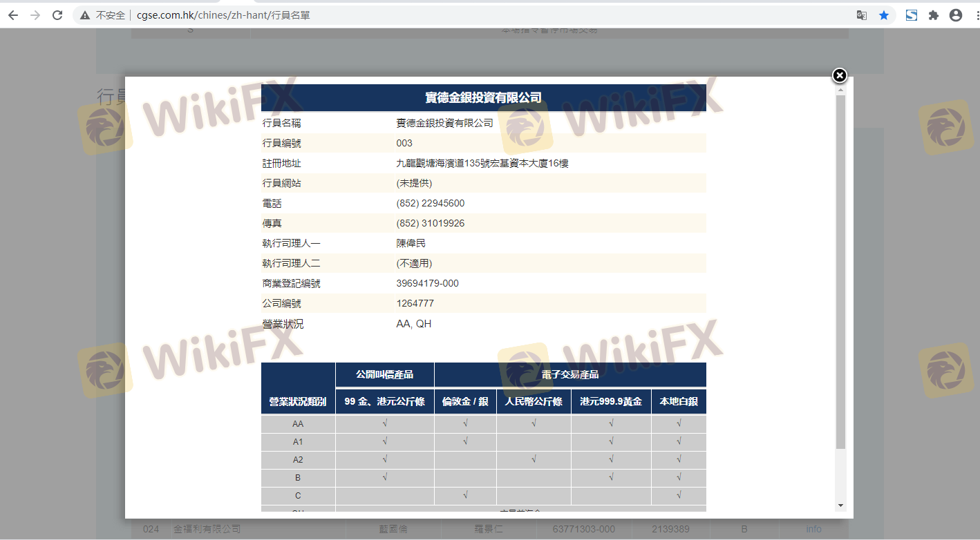Click AA row checkmark under 人民幣公斤條
Image resolution: width=980 pixels, height=540 pixels.
click(x=534, y=423)
